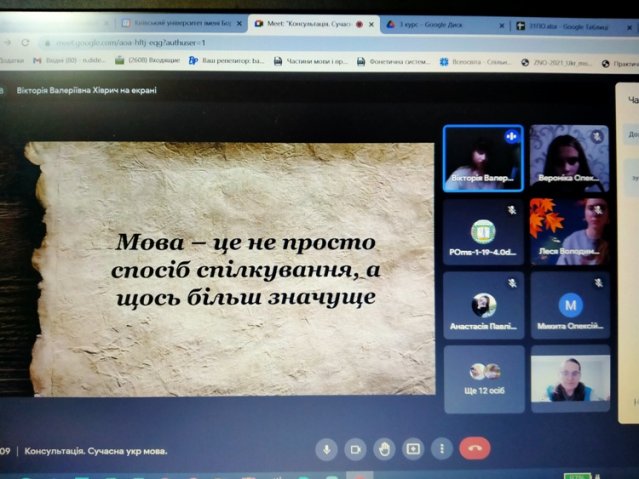Raise hand in the meeting
Viewport: 639px width, 479px height.
point(384,449)
